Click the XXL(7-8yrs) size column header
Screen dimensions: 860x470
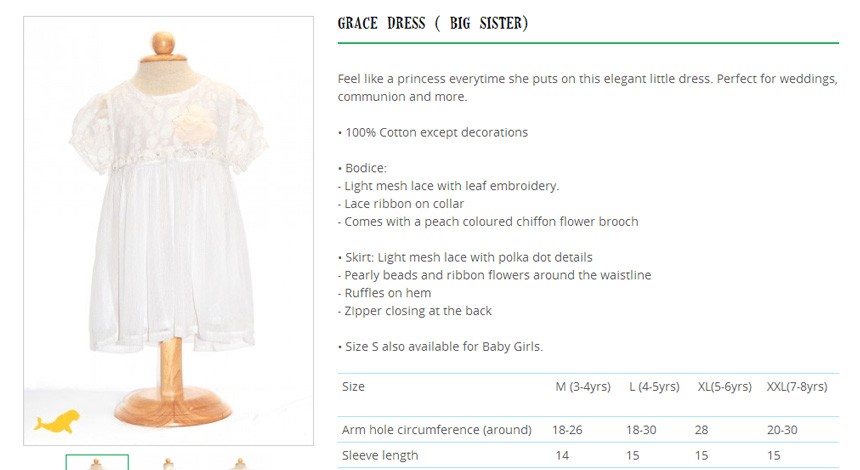pyautogui.click(x=797, y=387)
